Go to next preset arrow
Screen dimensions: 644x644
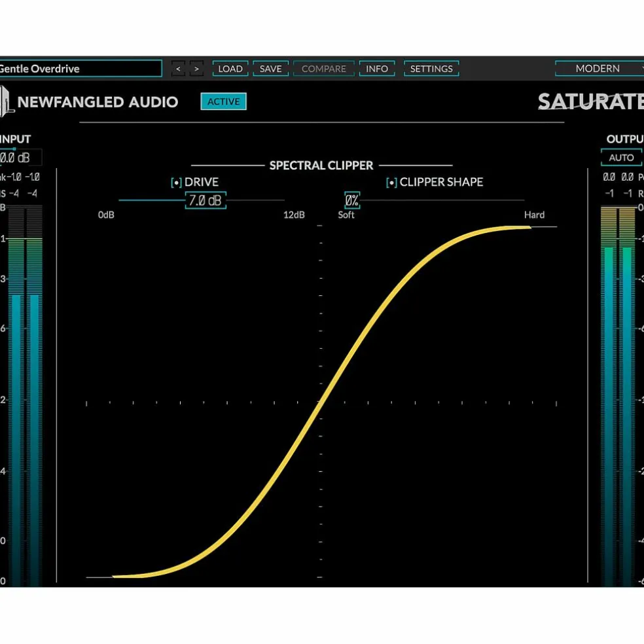[196, 69]
